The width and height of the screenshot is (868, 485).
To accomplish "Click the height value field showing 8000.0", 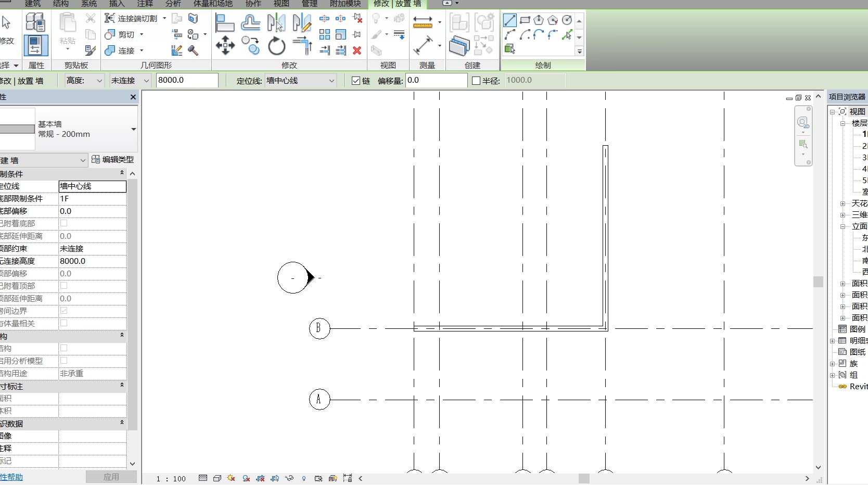I will pyautogui.click(x=187, y=80).
